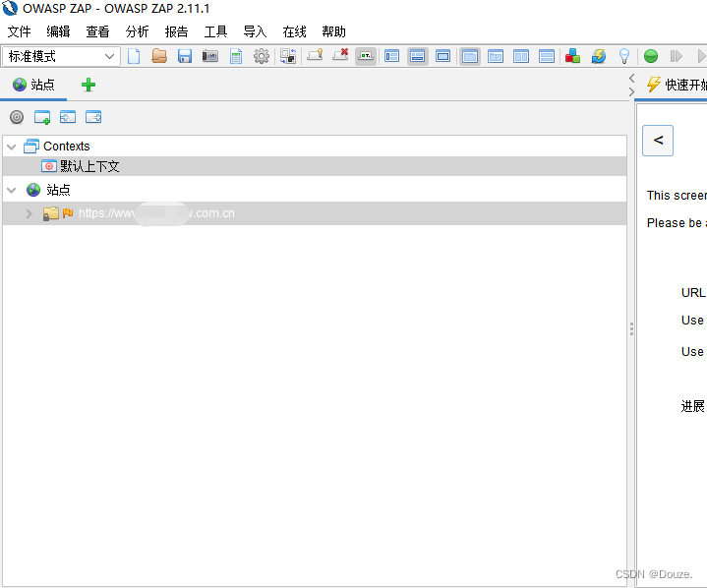707x588 pixels.
Task: Click the show/hide tabs swap icon
Action: 288,56
